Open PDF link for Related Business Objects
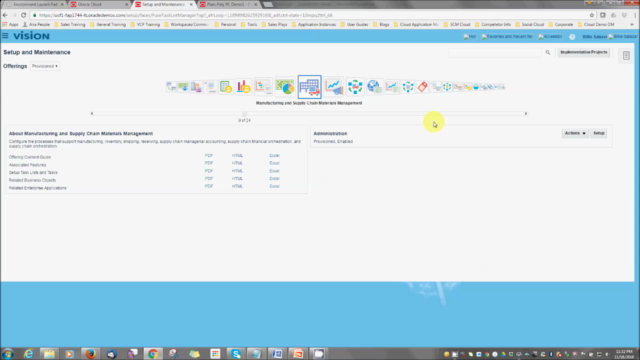This screenshot has height=360, width=640. pos(209,178)
